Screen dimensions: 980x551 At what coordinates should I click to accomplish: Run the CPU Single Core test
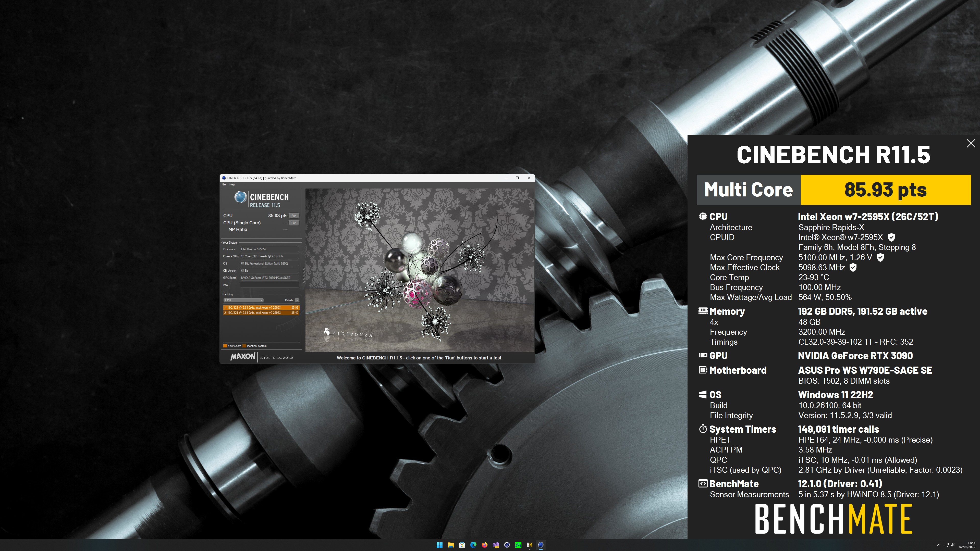coord(294,223)
